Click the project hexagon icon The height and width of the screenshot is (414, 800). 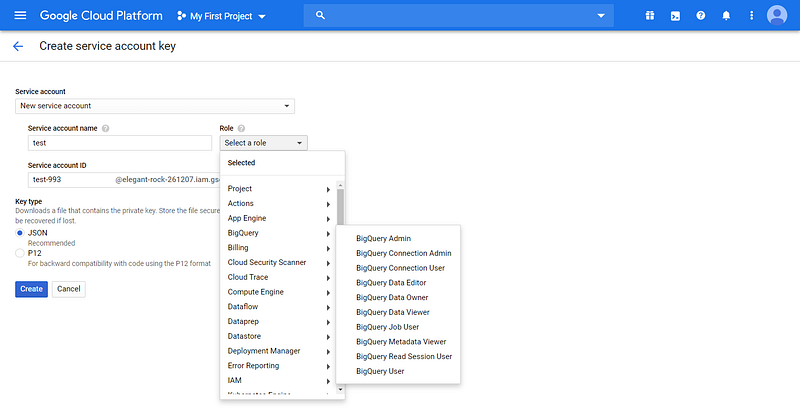tap(181, 16)
